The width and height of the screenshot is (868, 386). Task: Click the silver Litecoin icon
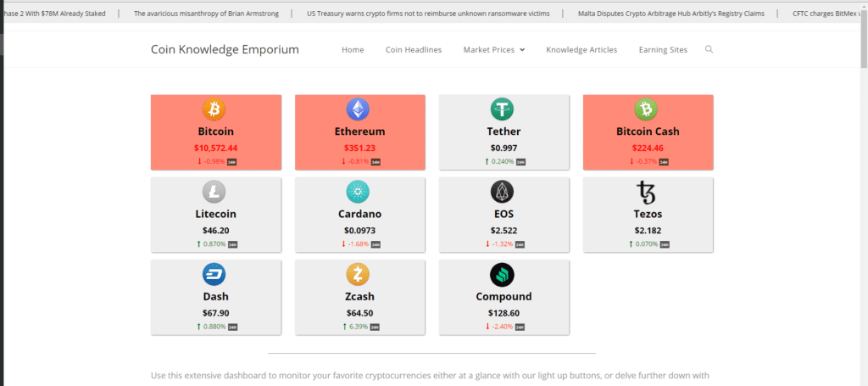pyautogui.click(x=214, y=192)
